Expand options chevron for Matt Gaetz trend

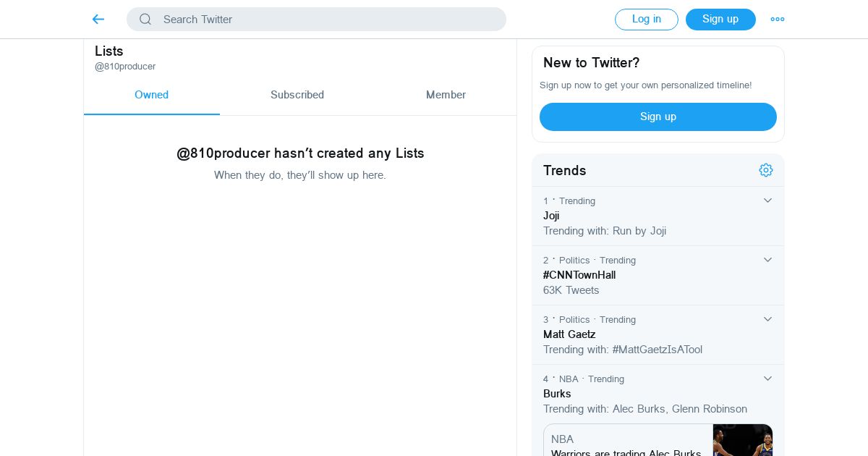pos(767,319)
